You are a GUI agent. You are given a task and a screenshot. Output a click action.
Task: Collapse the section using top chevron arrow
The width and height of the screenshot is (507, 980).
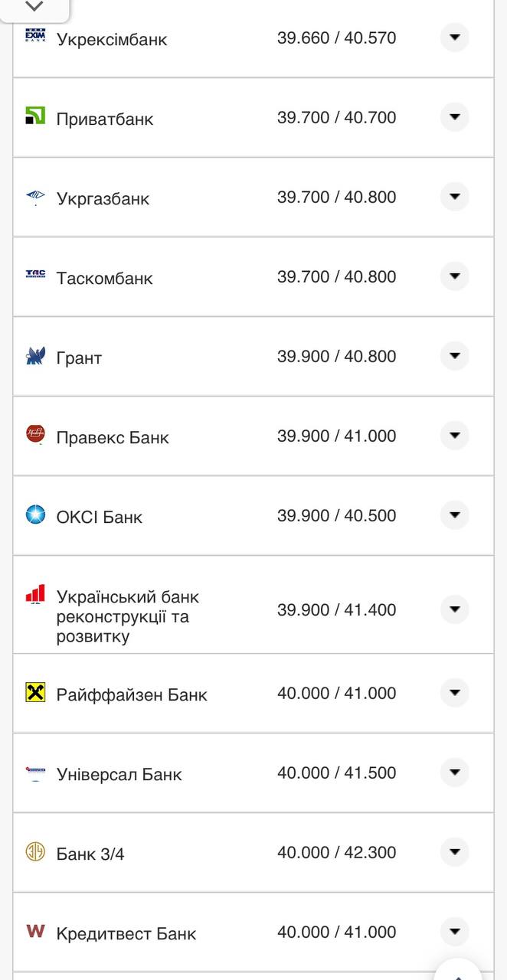click(33, 6)
